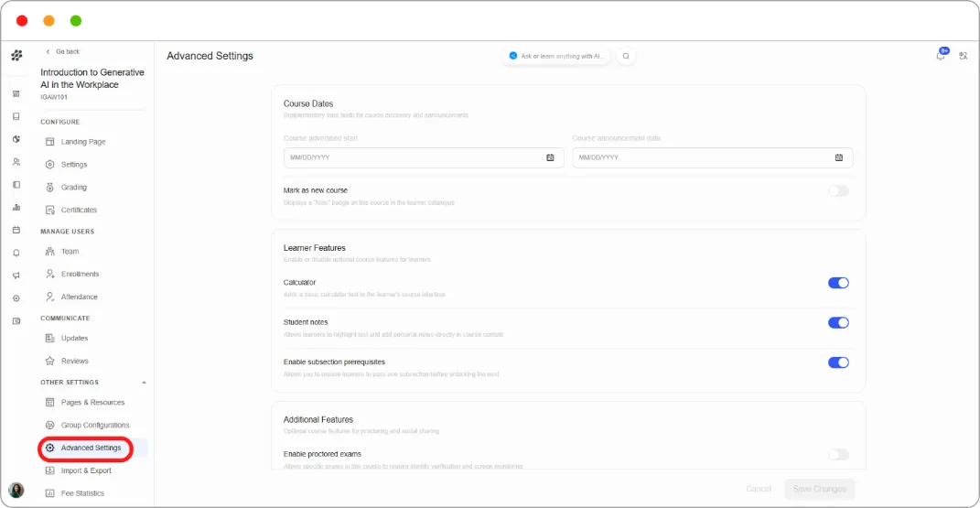Click the yellow macOS minimize button
Image resolution: width=980 pixels, height=508 pixels.
coord(48,21)
